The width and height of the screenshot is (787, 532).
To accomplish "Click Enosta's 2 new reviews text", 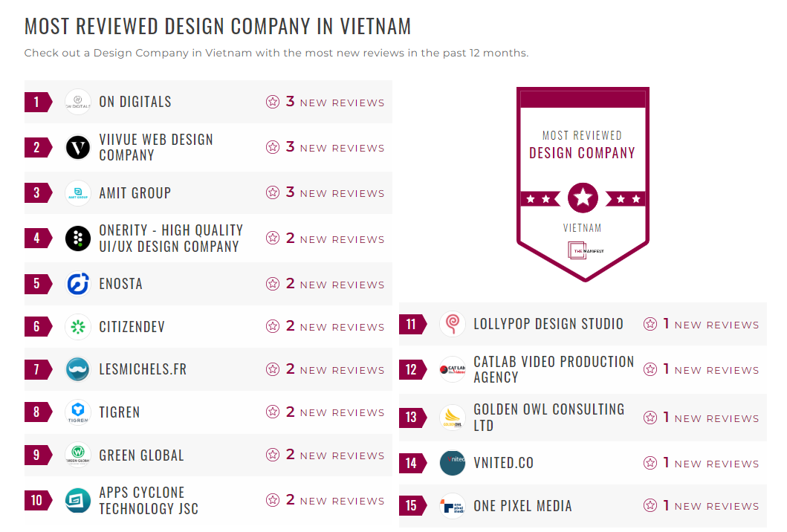I will (x=334, y=284).
